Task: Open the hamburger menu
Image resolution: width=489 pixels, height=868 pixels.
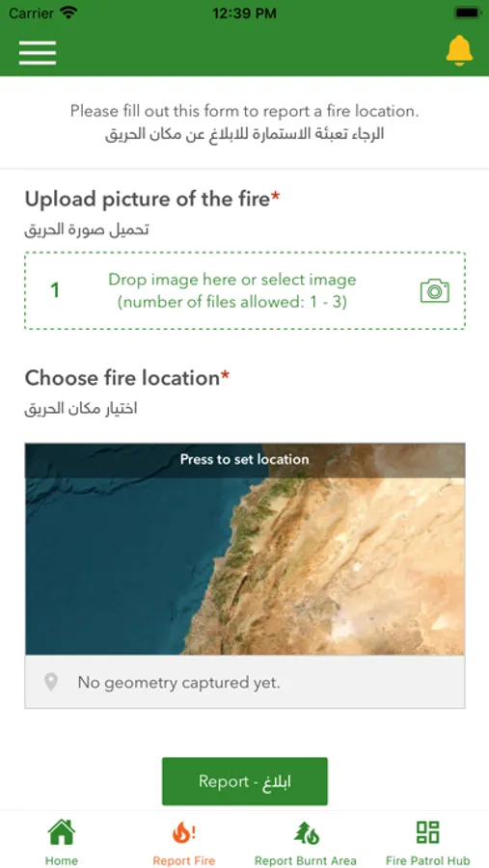Action: pos(38,53)
